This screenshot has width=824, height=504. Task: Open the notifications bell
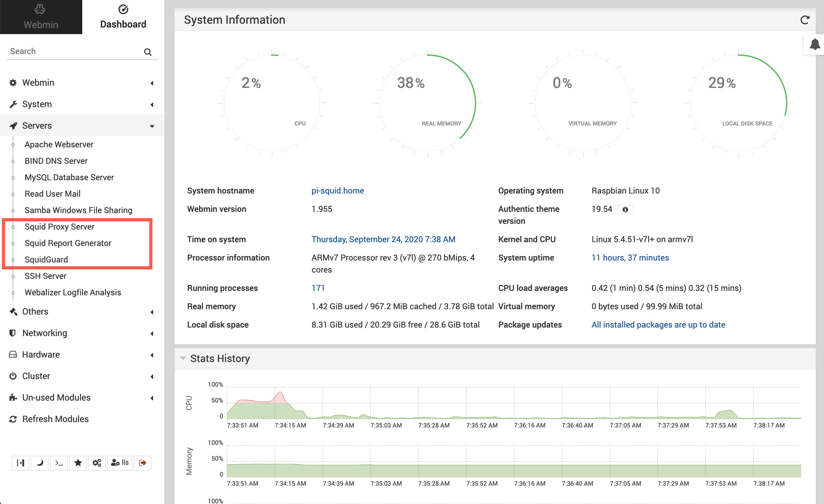pyautogui.click(x=815, y=45)
